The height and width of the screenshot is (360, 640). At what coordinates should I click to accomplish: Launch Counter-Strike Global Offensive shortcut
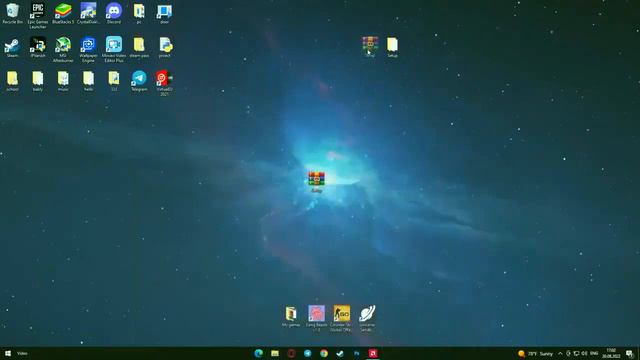click(x=341, y=318)
